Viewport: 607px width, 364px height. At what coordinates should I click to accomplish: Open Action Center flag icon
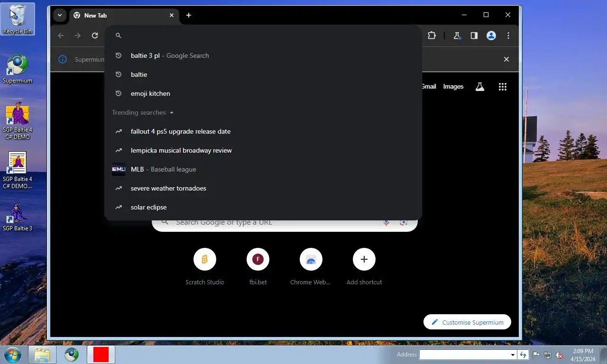point(536,355)
